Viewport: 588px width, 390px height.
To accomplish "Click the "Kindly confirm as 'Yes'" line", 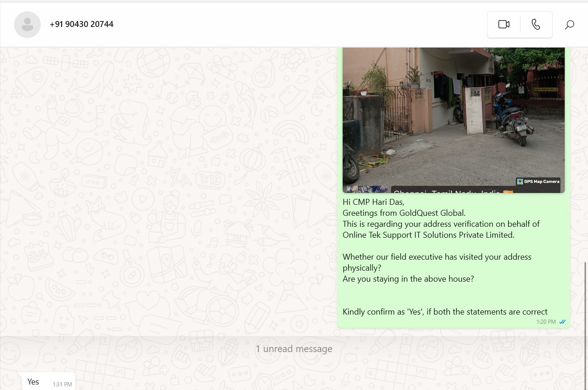I will pyautogui.click(x=445, y=311).
